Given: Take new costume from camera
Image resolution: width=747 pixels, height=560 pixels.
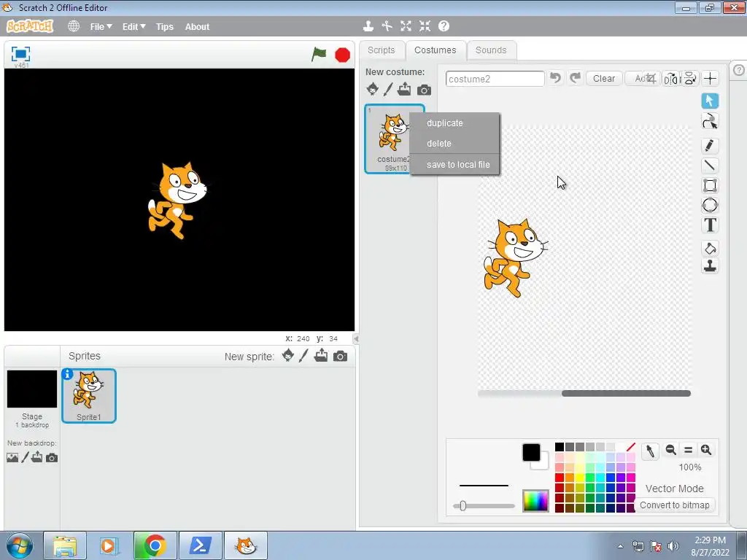Looking at the screenshot, I should [x=424, y=90].
